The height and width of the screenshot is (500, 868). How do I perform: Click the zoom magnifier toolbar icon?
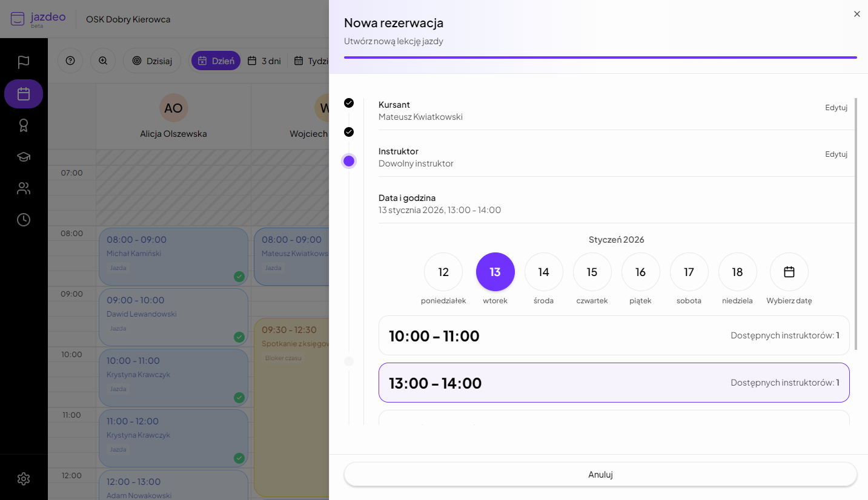coord(103,61)
